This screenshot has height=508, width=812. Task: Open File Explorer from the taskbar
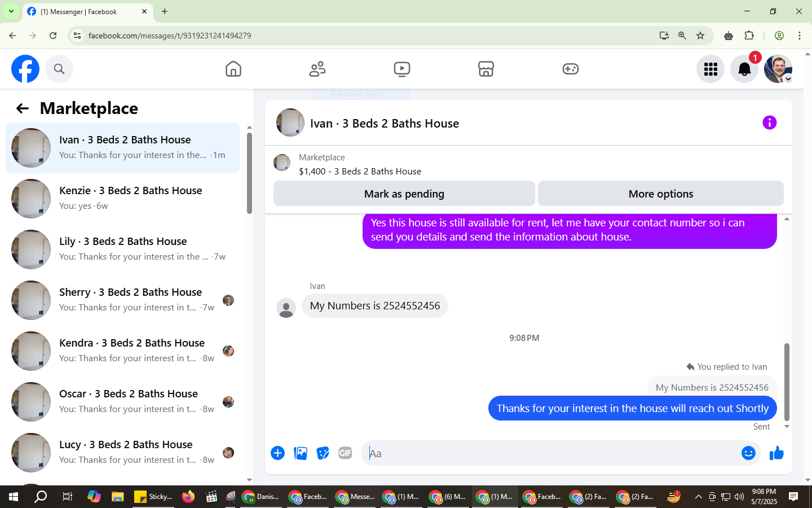click(117, 497)
